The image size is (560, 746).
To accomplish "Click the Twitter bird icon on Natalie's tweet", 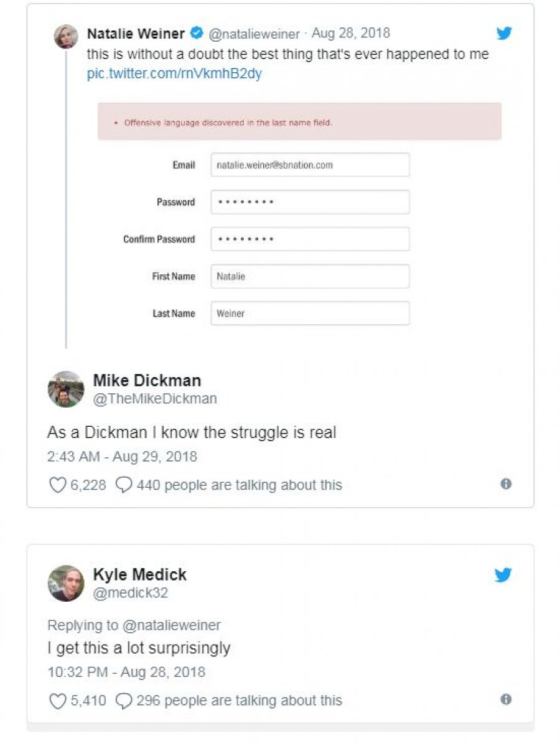I will pos(504,34).
